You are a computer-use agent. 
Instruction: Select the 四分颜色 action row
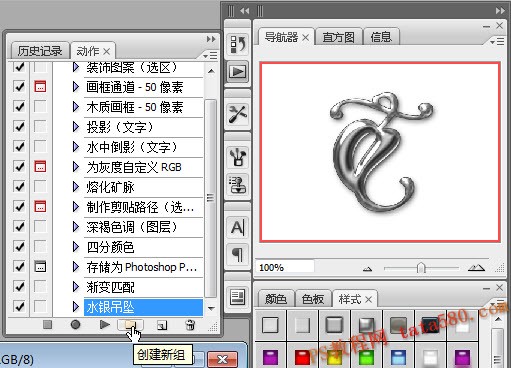click(143, 247)
